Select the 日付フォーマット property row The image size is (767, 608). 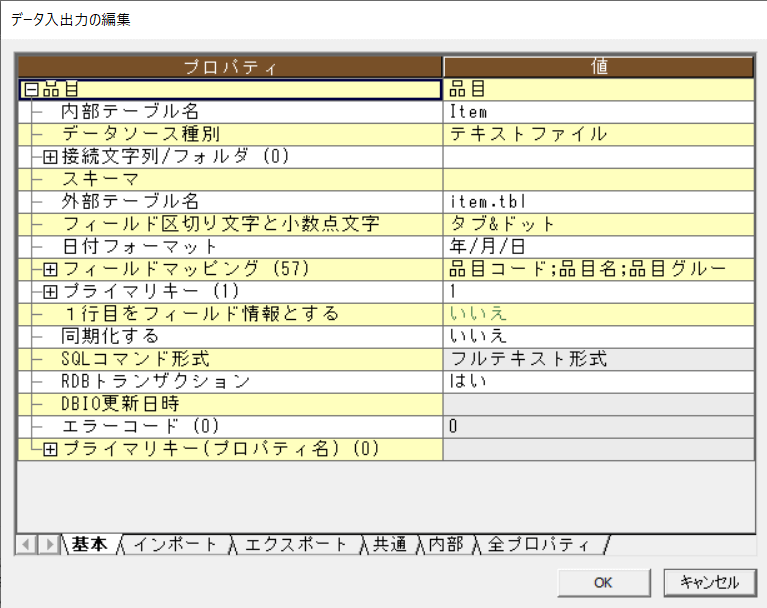tap(230, 247)
